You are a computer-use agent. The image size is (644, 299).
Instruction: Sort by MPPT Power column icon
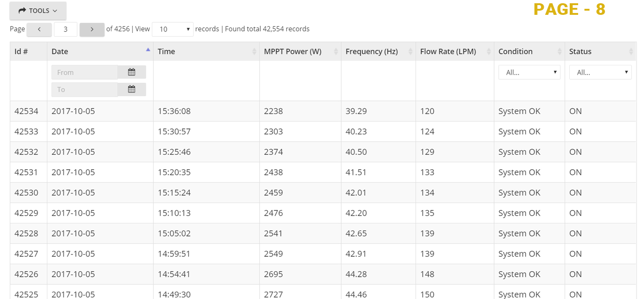[x=336, y=51]
